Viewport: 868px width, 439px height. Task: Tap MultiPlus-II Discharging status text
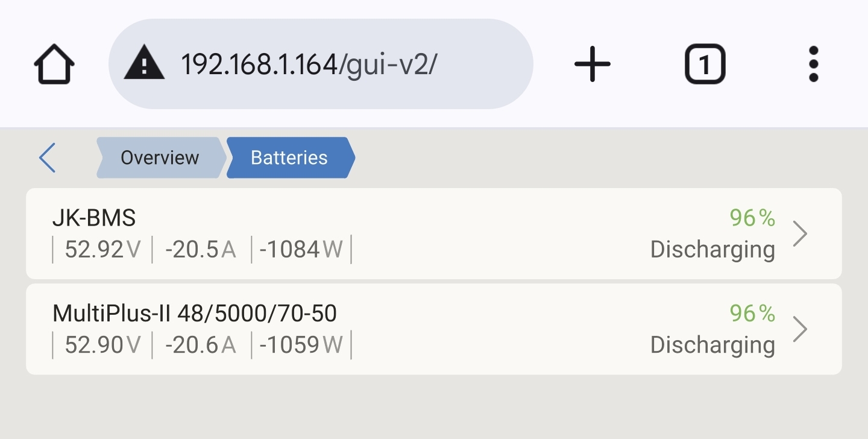pos(712,345)
